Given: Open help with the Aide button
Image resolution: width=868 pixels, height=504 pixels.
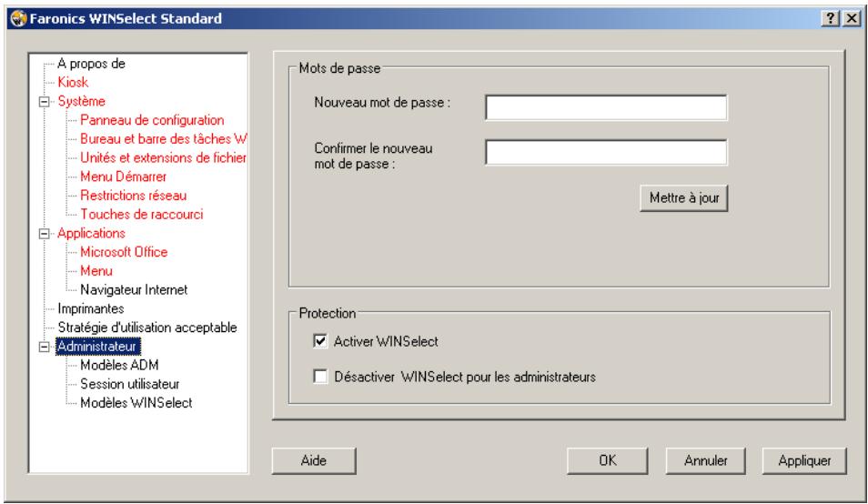Looking at the screenshot, I should tap(314, 460).
